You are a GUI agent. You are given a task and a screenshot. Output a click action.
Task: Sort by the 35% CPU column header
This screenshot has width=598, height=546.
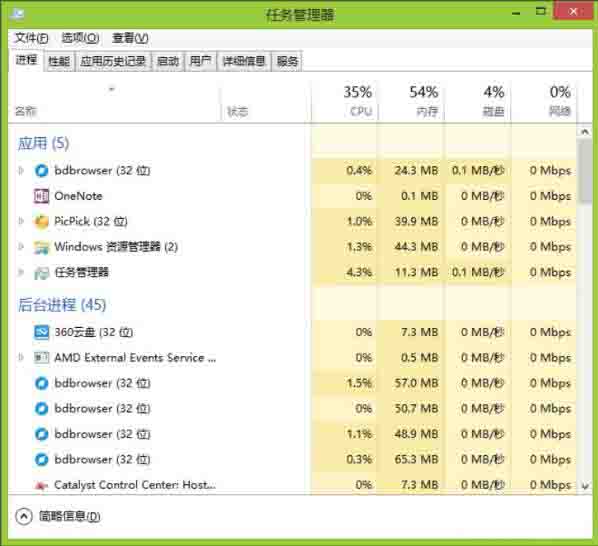pyautogui.click(x=344, y=101)
